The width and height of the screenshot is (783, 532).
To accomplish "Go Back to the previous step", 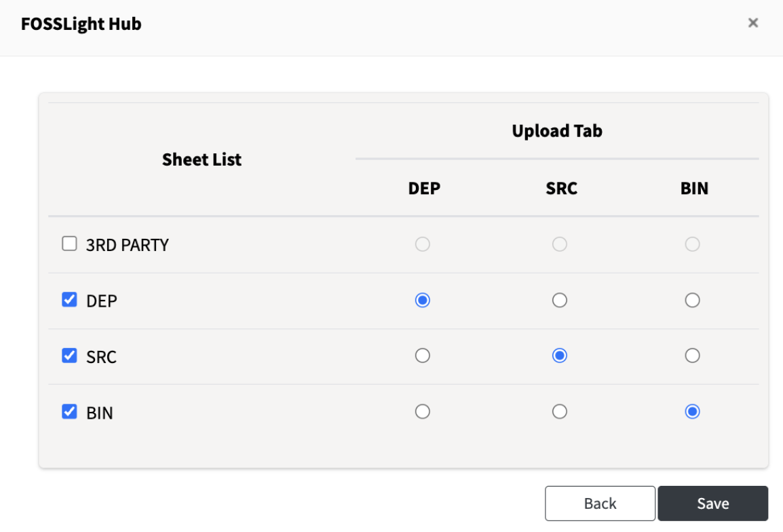I will [600, 503].
